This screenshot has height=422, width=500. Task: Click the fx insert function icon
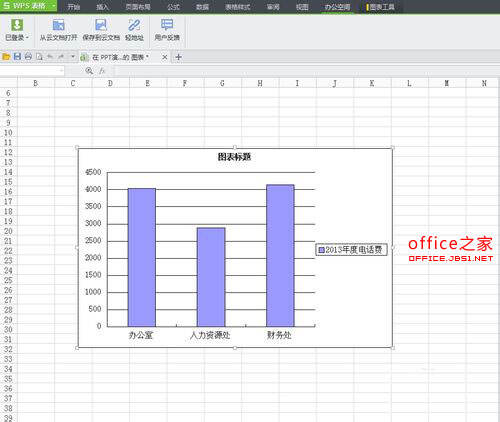click(x=102, y=71)
